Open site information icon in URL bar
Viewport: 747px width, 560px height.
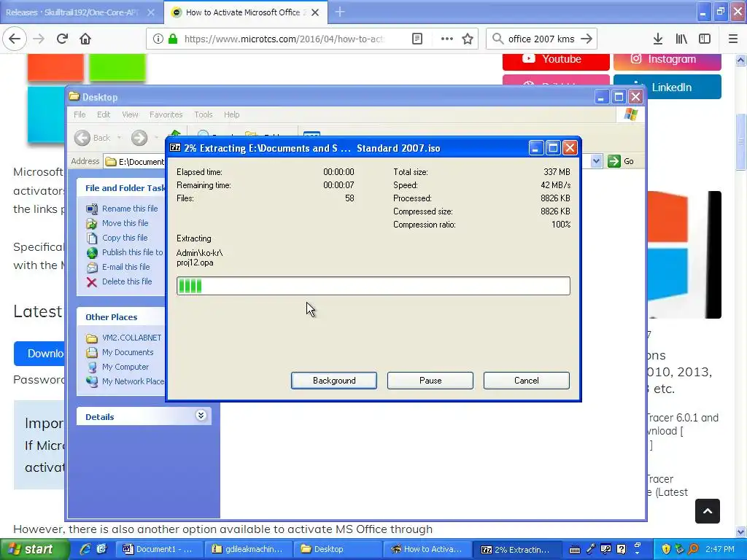[158, 39]
